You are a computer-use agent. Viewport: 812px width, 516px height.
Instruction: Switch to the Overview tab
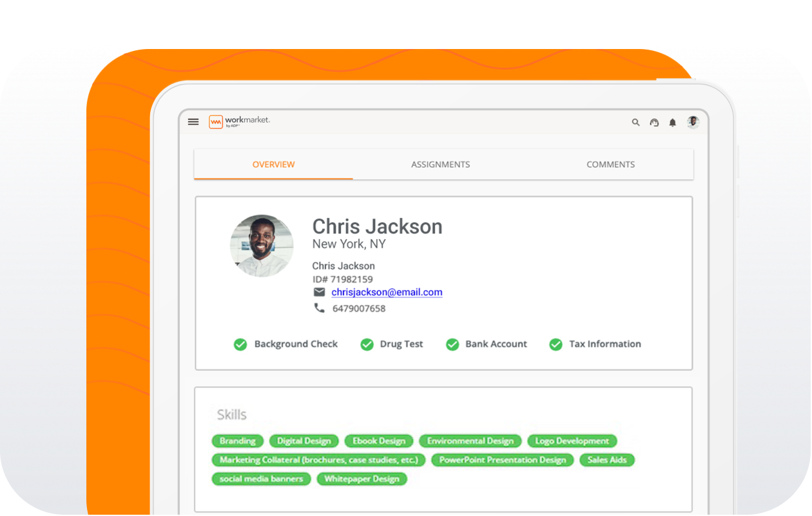tap(273, 164)
